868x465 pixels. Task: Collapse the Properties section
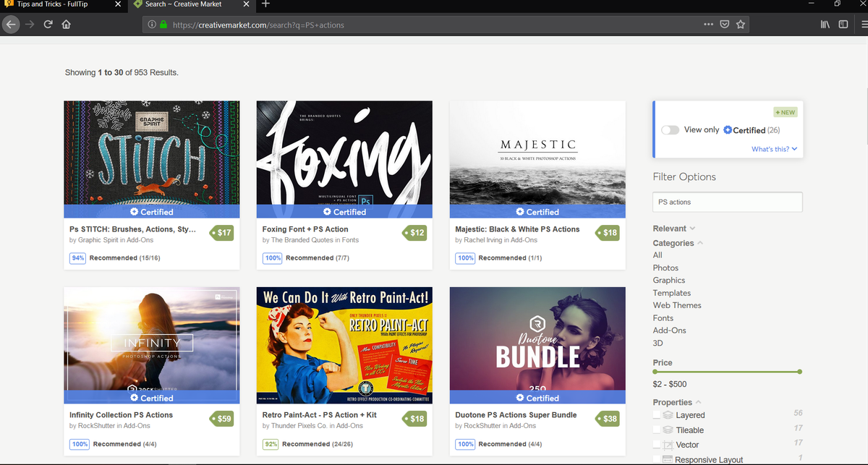click(676, 402)
